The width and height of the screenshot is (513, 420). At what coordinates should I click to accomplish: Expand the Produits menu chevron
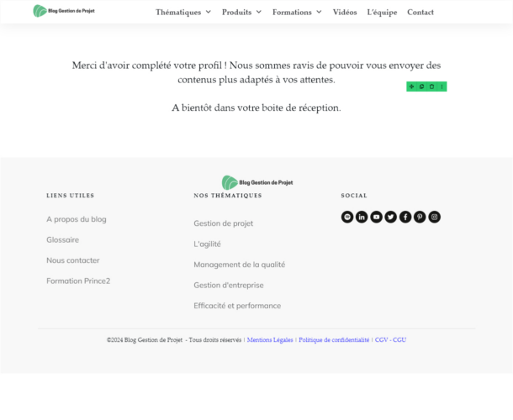259,12
